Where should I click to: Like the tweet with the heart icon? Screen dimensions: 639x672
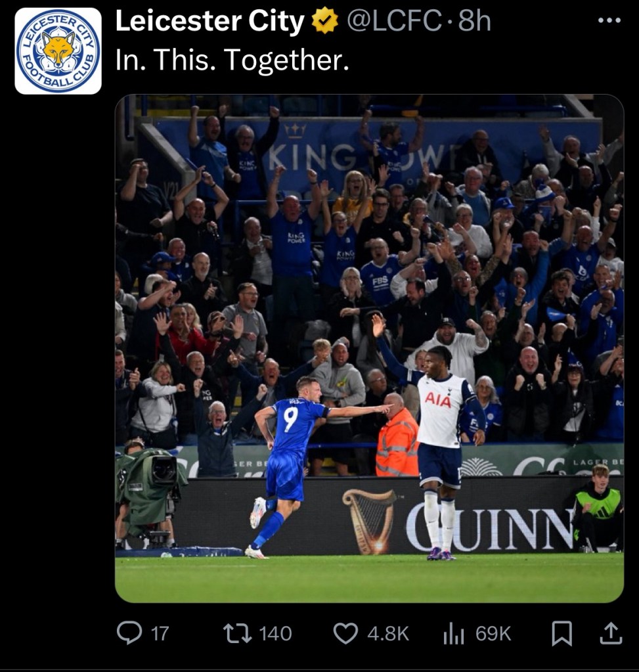coord(345,633)
